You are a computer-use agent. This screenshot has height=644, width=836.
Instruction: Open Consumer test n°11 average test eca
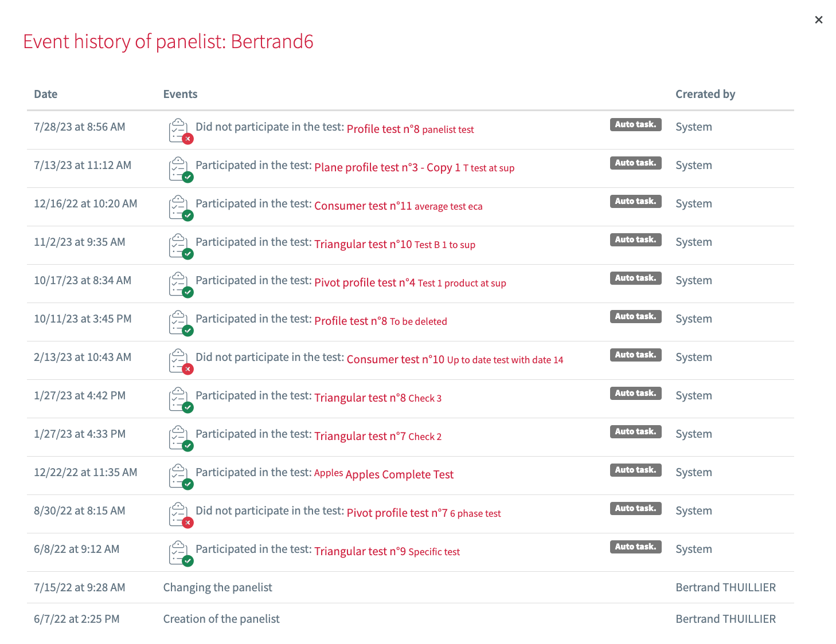pyautogui.click(x=398, y=206)
